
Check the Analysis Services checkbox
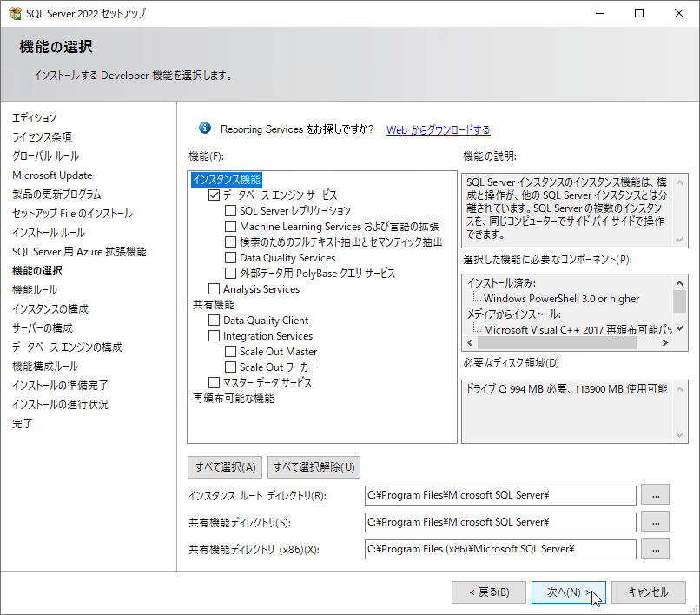pyautogui.click(x=214, y=289)
